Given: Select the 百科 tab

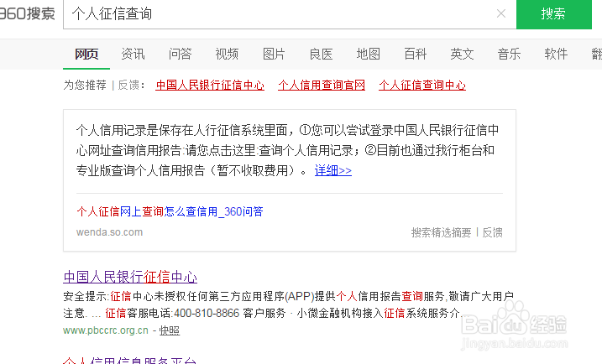Looking at the screenshot, I should pyautogui.click(x=415, y=54).
